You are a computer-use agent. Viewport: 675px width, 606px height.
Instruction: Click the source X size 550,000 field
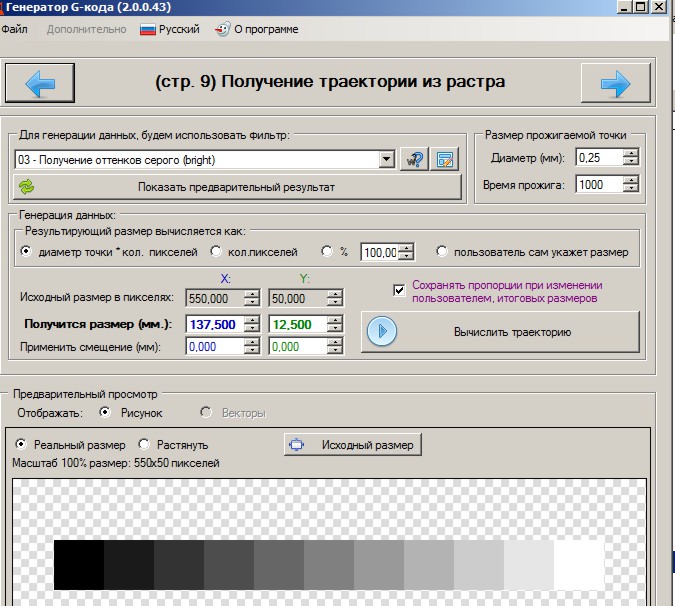(x=215, y=298)
